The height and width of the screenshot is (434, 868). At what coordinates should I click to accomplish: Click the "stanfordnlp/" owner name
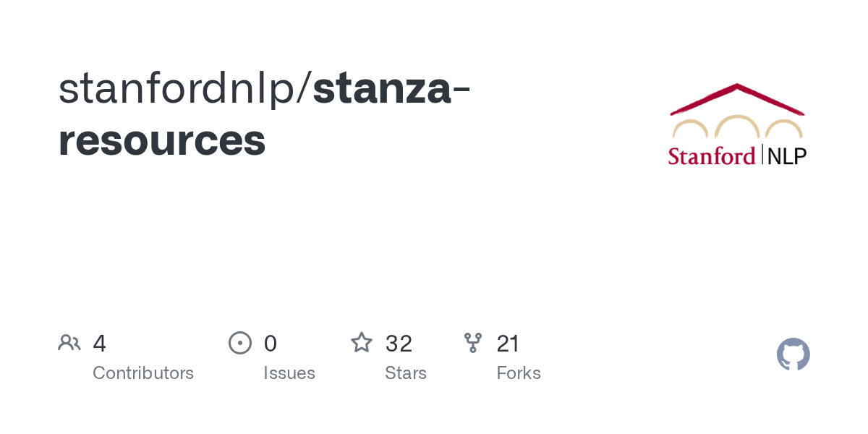point(185,88)
